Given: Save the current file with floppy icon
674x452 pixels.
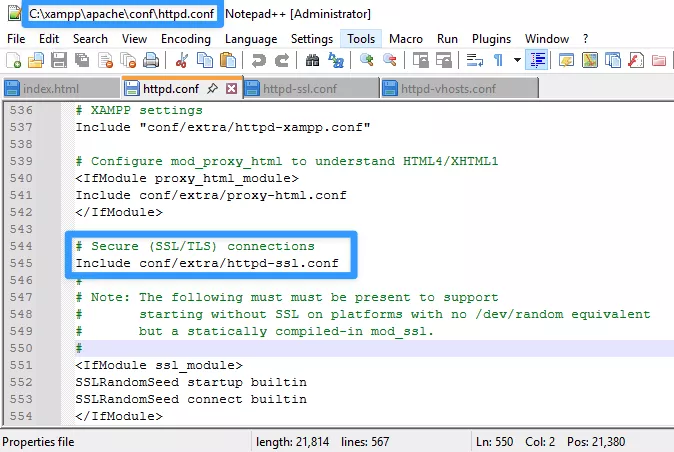Looking at the screenshot, I should coord(59,60).
